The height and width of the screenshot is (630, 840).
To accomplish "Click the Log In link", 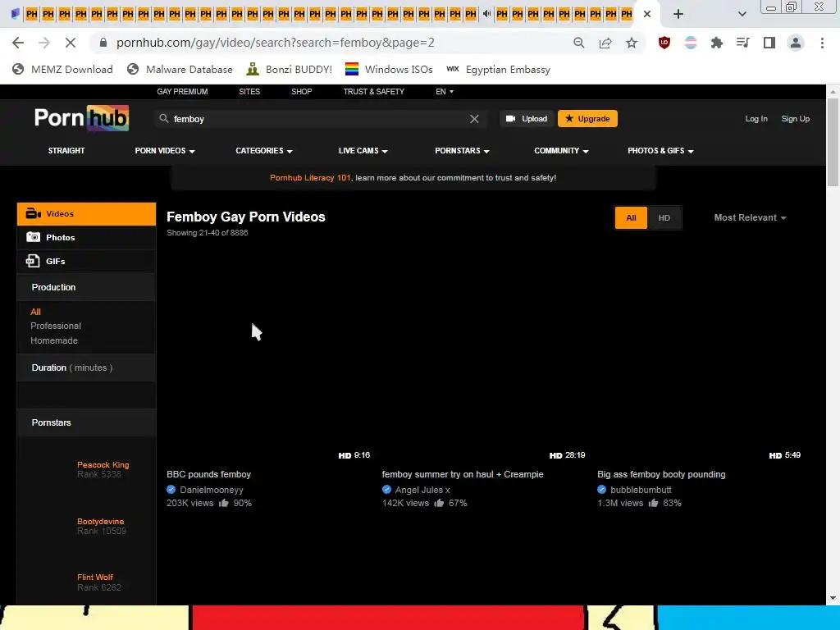I will tap(756, 119).
